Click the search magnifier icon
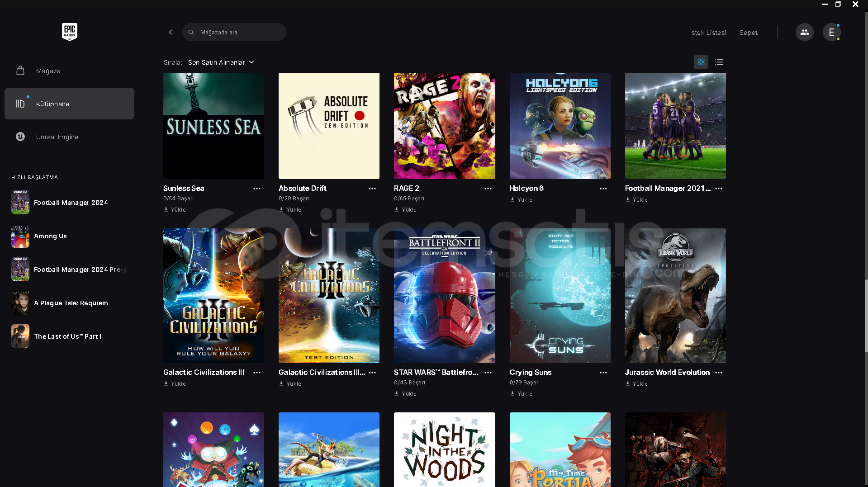The image size is (868, 487). coord(191,32)
